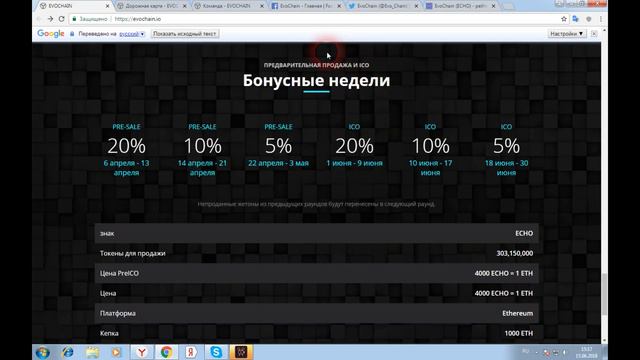Click the date range 1 июня - 9 июня
Image resolution: width=640 pixels, height=360 pixels.
354,163
